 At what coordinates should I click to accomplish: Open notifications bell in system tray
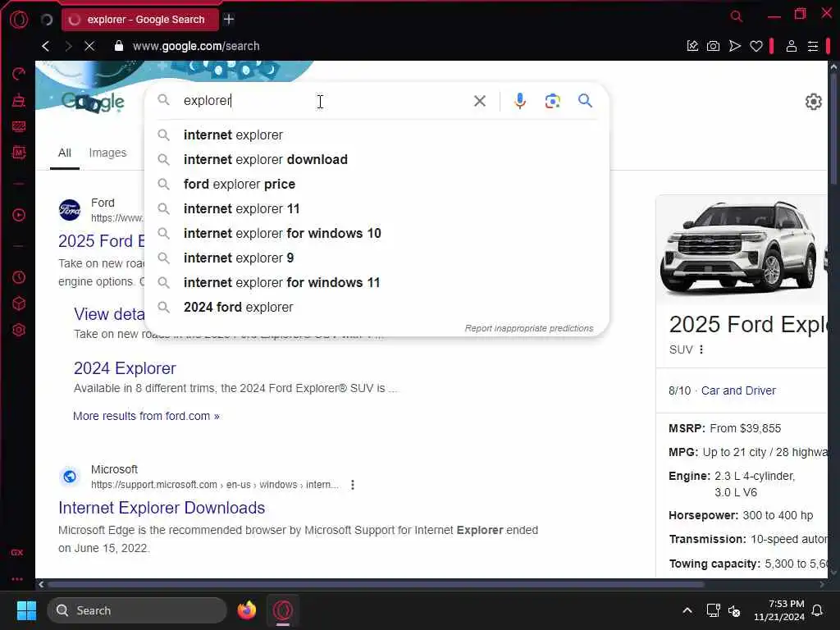(818, 610)
